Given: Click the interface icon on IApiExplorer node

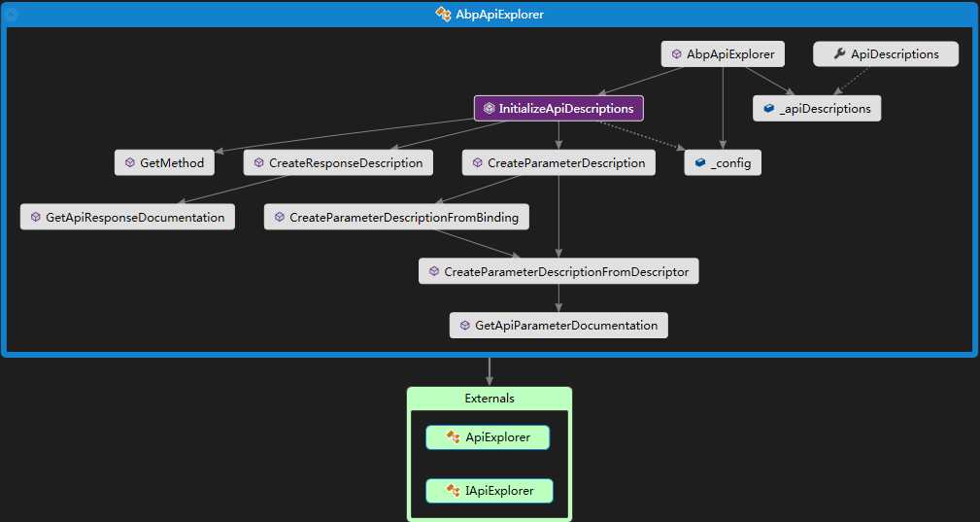Looking at the screenshot, I should [x=454, y=490].
